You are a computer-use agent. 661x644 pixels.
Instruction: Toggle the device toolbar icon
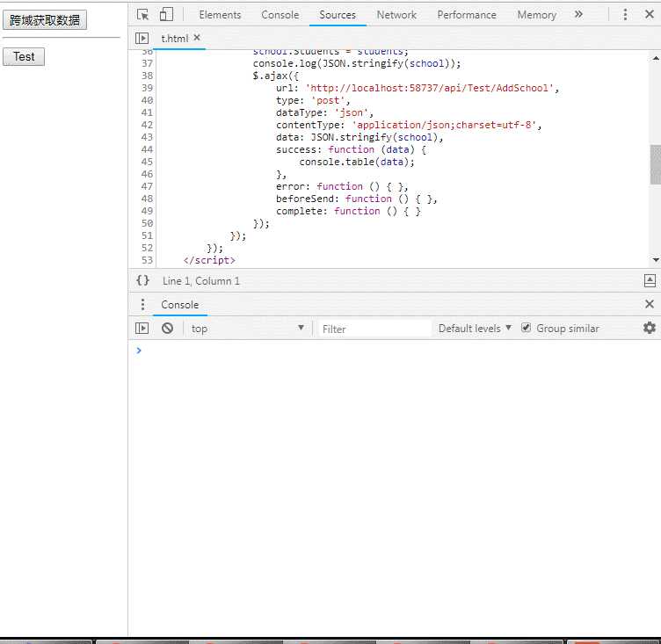click(166, 14)
